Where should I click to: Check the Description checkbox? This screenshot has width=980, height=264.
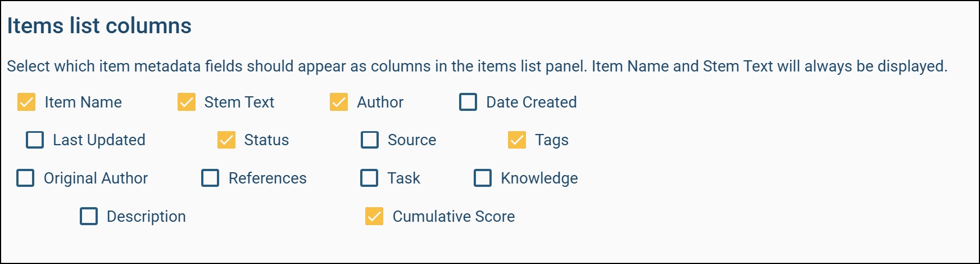(x=89, y=216)
